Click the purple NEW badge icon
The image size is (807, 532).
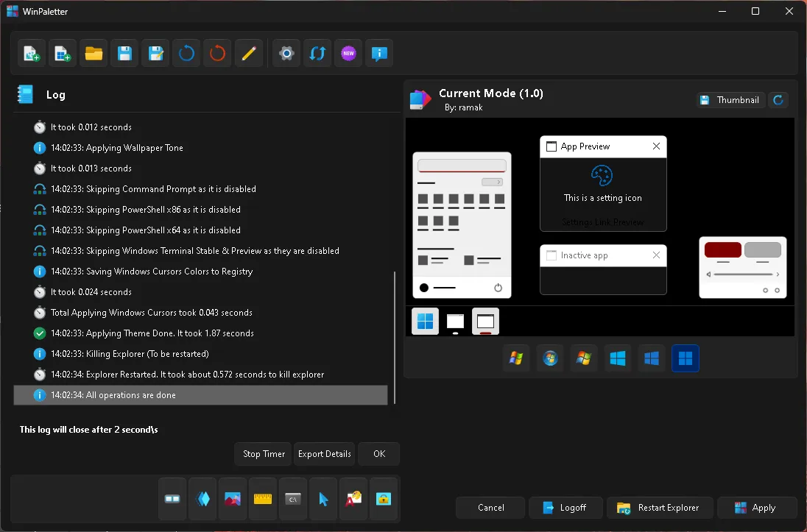(349, 54)
